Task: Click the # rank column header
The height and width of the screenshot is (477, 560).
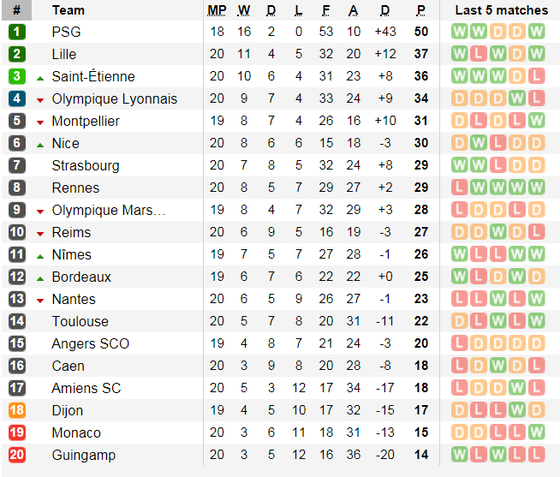Action: click(17, 10)
